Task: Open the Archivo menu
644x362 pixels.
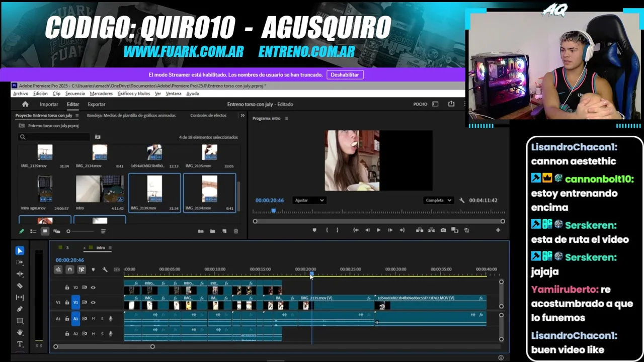Action: [21, 94]
